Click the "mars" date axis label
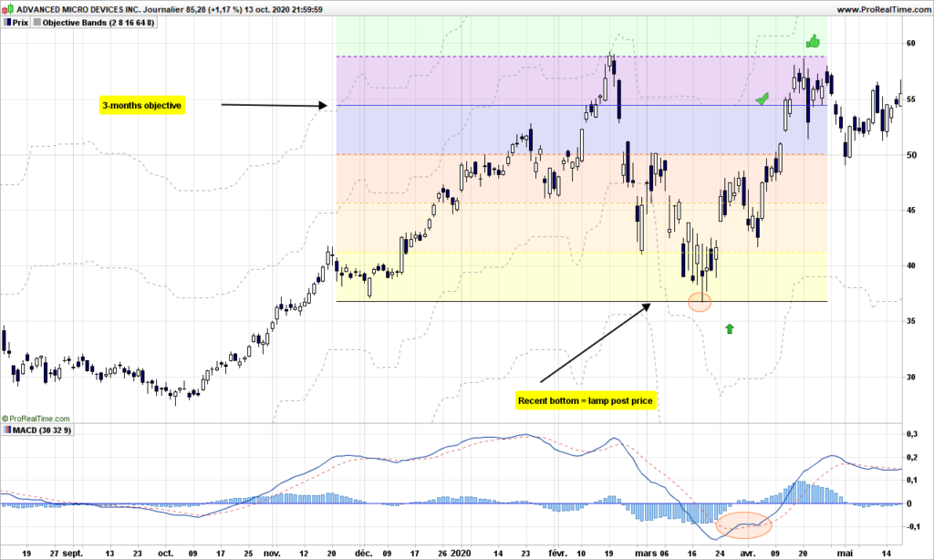This screenshot has height=560, width=934. pos(646,553)
